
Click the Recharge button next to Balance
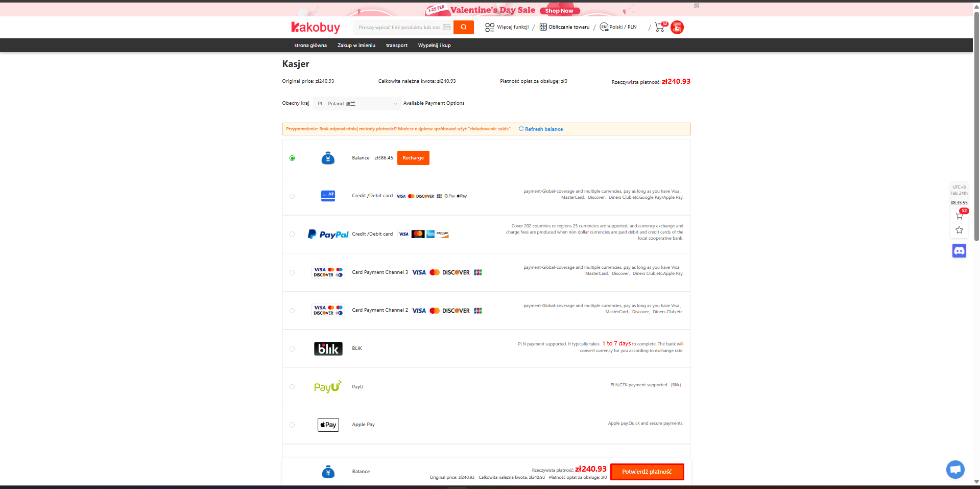(x=413, y=158)
